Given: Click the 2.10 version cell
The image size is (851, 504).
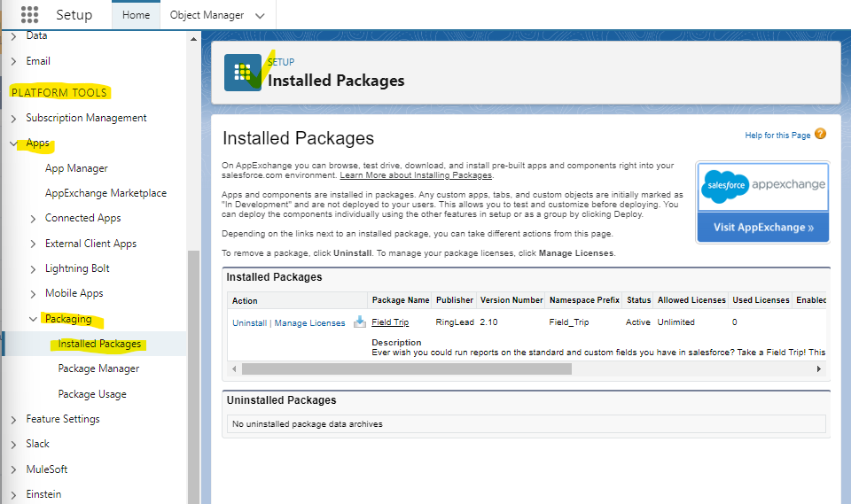Looking at the screenshot, I should point(488,322).
